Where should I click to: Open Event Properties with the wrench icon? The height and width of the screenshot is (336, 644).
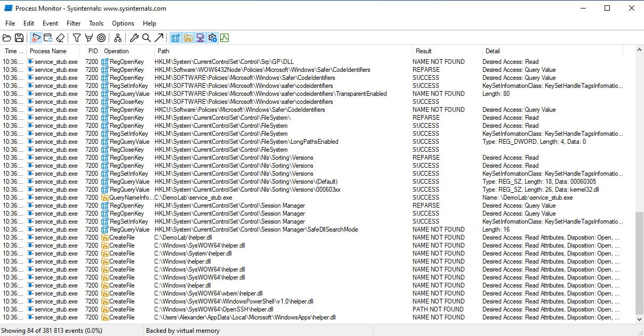click(134, 38)
